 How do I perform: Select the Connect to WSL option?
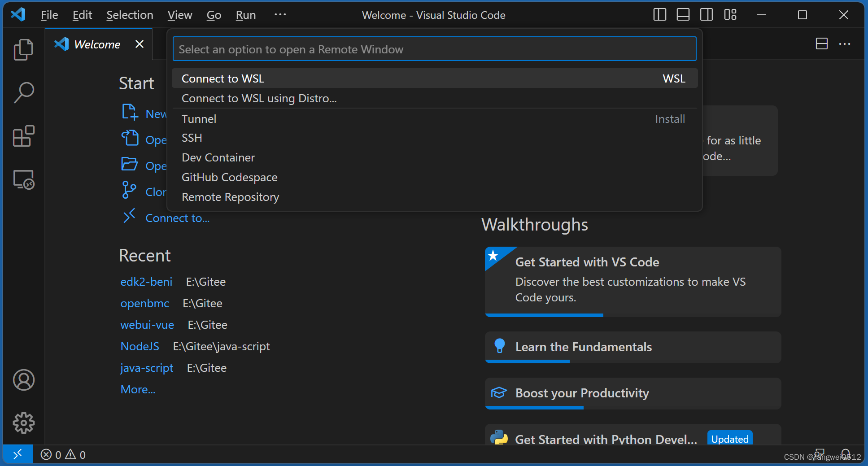pyautogui.click(x=434, y=78)
